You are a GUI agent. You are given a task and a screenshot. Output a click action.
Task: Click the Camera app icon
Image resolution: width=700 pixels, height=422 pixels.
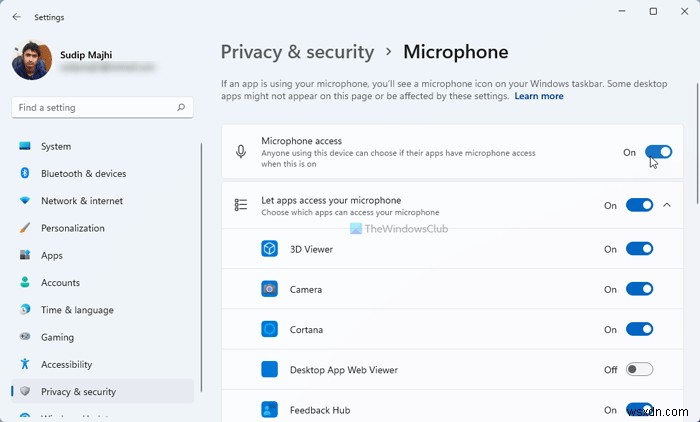269,289
